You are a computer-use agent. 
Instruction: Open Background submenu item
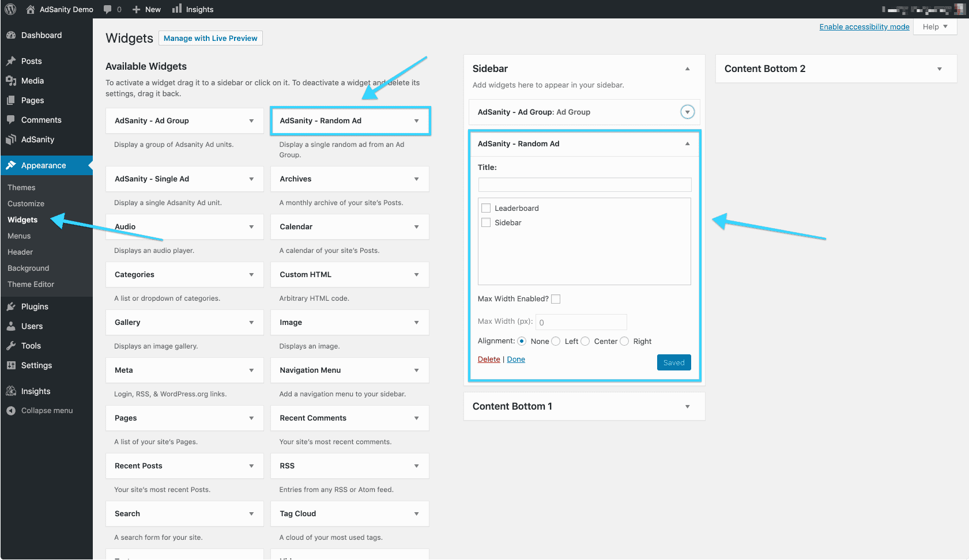pos(28,268)
